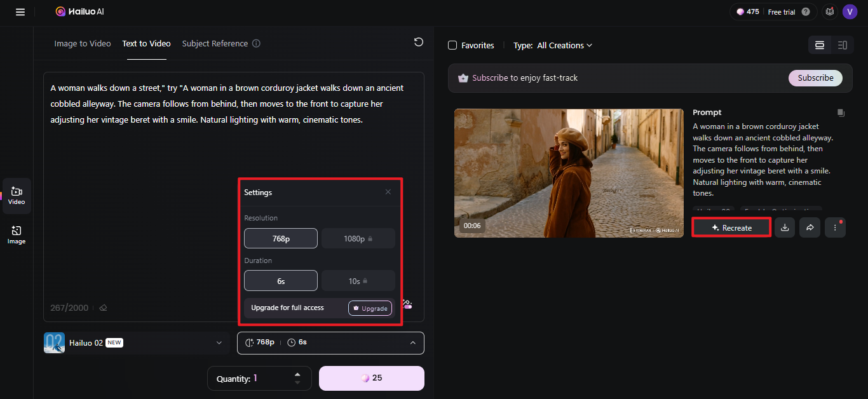Click the info icon beside Subject Reference
Screen dimensions: 868x399
(x=256, y=44)
